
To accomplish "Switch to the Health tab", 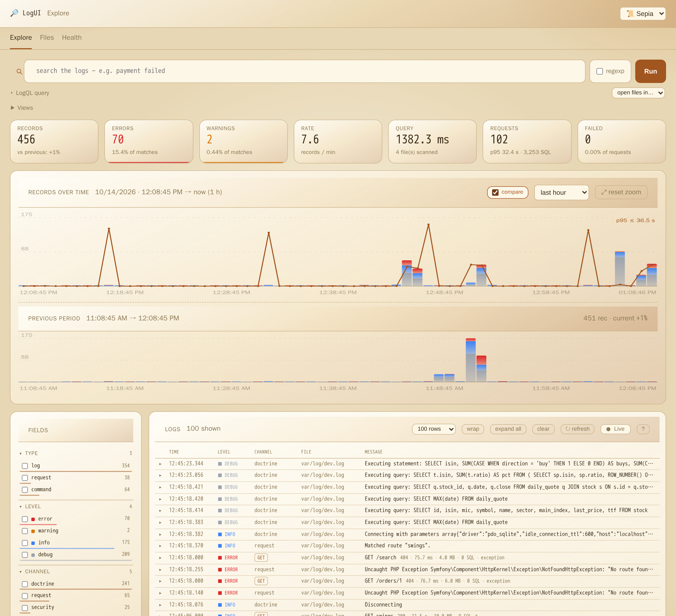I will click(72, 38).
